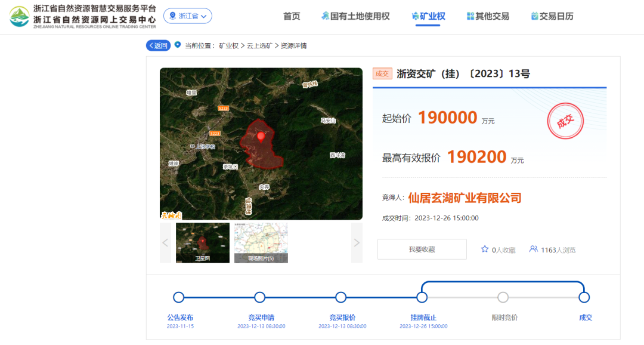Show next thumbnails with right arrow

pyautogui.click(x=357, y=243)
